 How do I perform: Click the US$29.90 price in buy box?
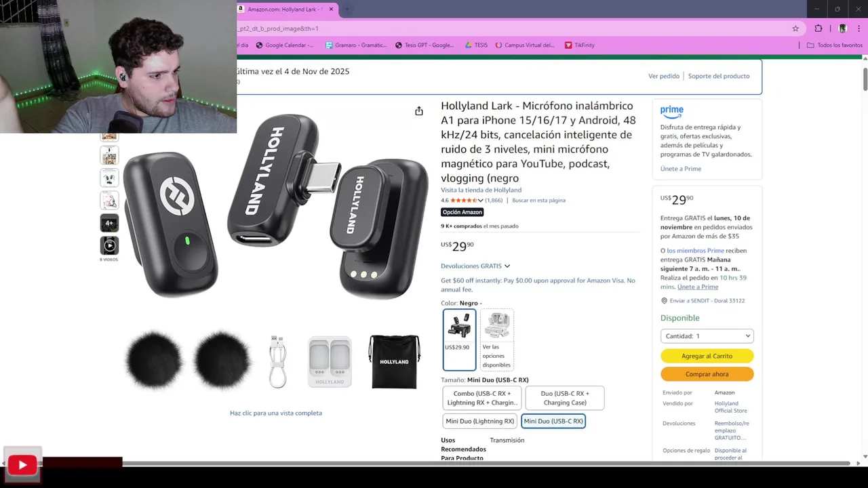click(x=677, y=199)
